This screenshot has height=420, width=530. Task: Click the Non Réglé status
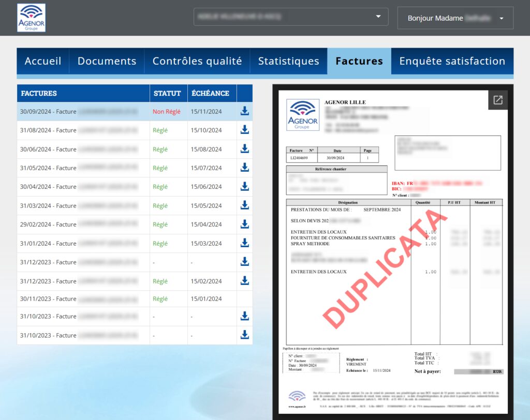(x=166, y=112)
